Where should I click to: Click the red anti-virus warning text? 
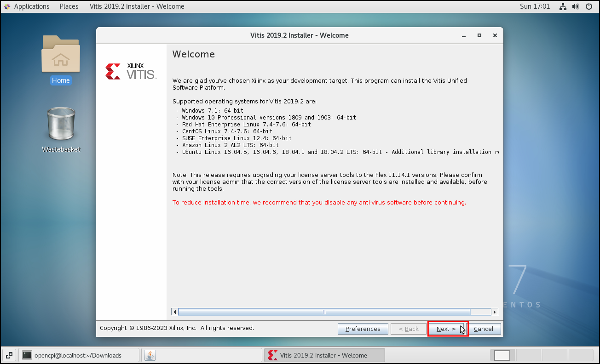pos(319,202)
